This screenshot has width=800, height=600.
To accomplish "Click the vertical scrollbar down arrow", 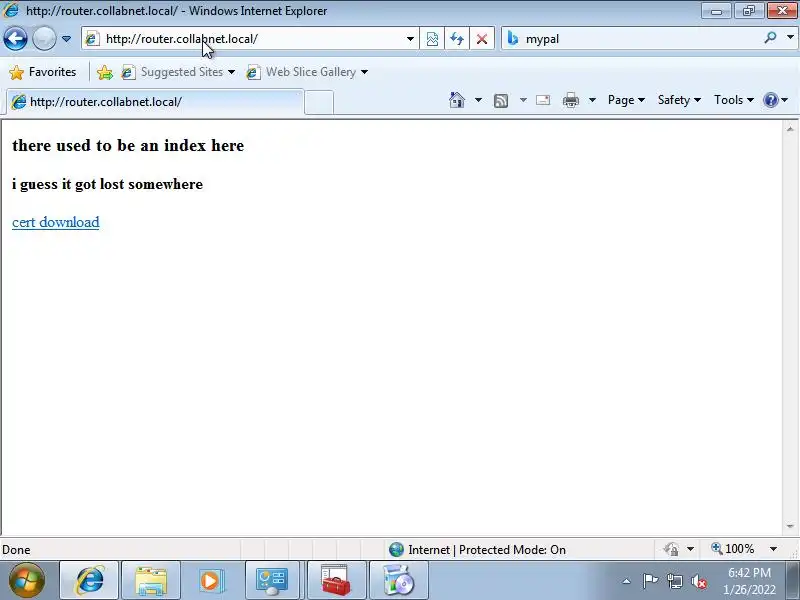I will pyautogui.click(x=790, y=526).
